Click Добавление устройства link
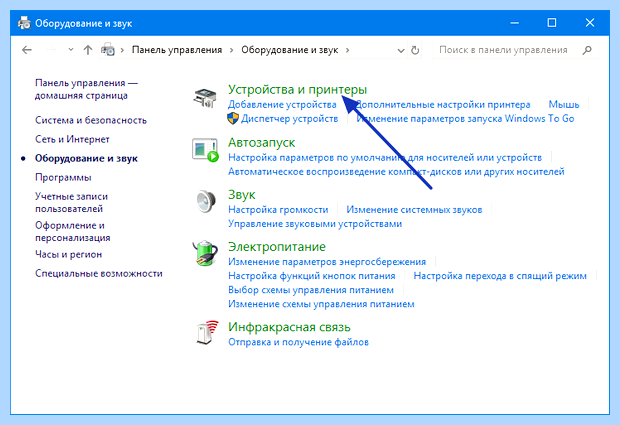Screen dimensions: 620x425 pos(282,105)
